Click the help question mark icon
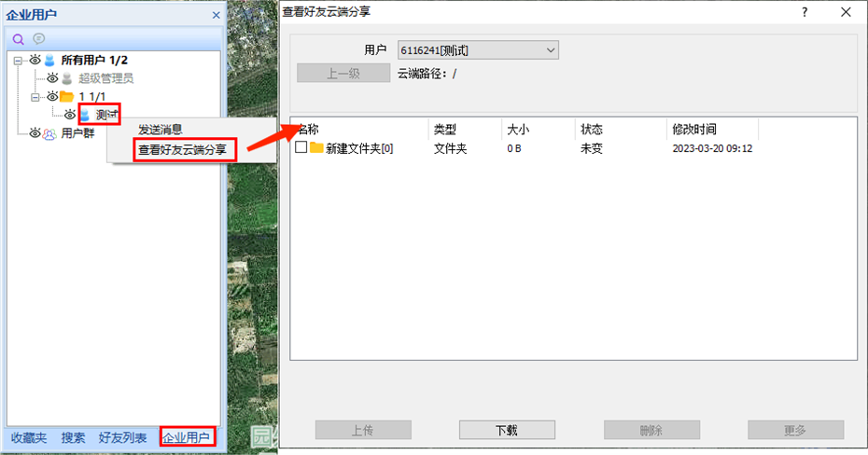This screenshot has width=868, height=455. [x=805, y=12]
